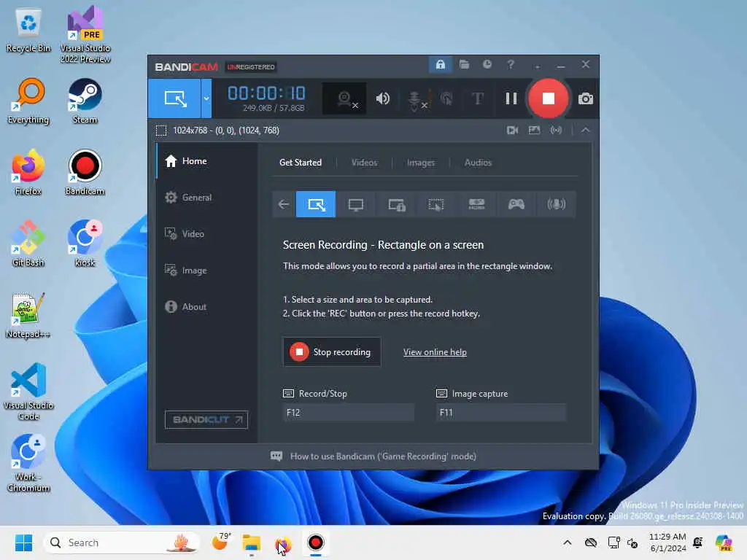Open the taskbar clock showing 11:29 AM
This screenshot has width=747, height=560.
tap(667, 542)
